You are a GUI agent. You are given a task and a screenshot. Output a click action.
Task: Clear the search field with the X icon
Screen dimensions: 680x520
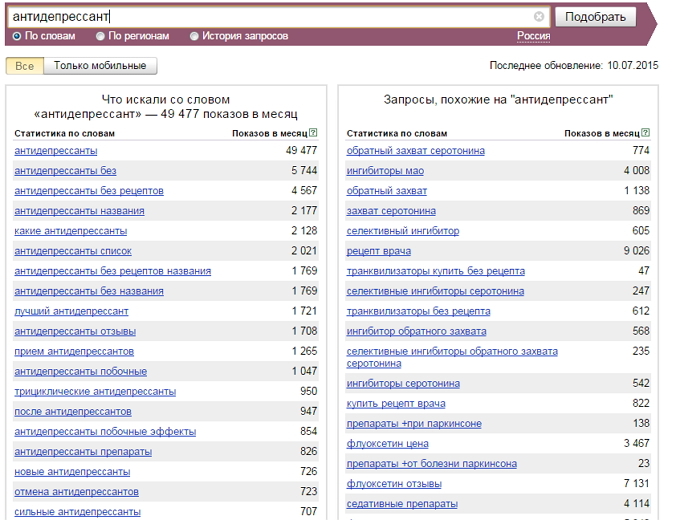[x=539, y=16]
